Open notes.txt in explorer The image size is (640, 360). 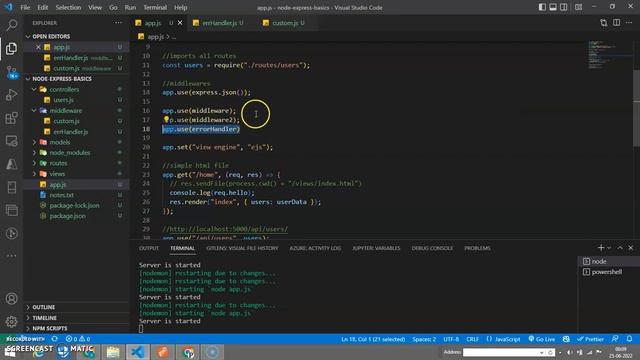click(x=62, y=195)
